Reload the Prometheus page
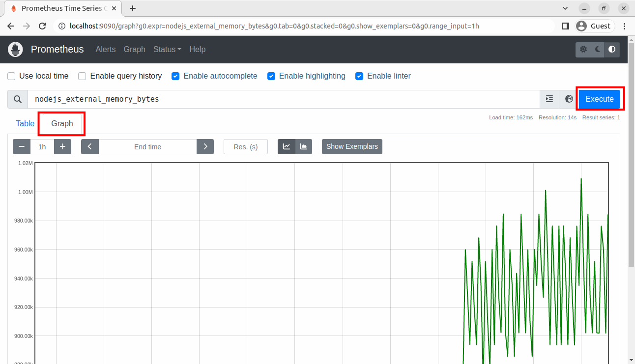The height and width of the screenshot is (364, 635). click(x=42, y=26)
